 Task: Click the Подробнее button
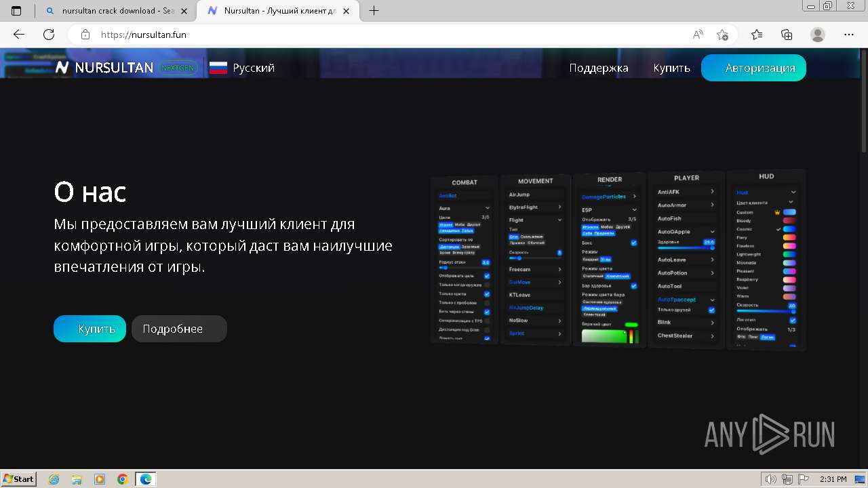[x=179, y=329]
